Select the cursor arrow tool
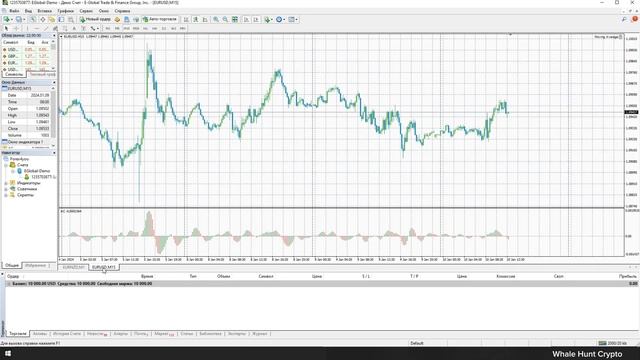The image size is (640, 360). pyautogui.click(x=6, y=29)
